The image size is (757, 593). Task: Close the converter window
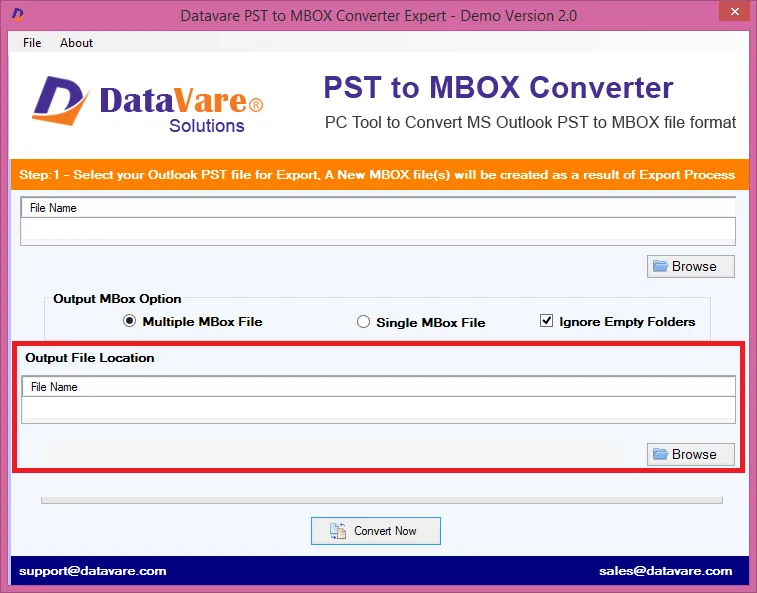pos(734,11)
